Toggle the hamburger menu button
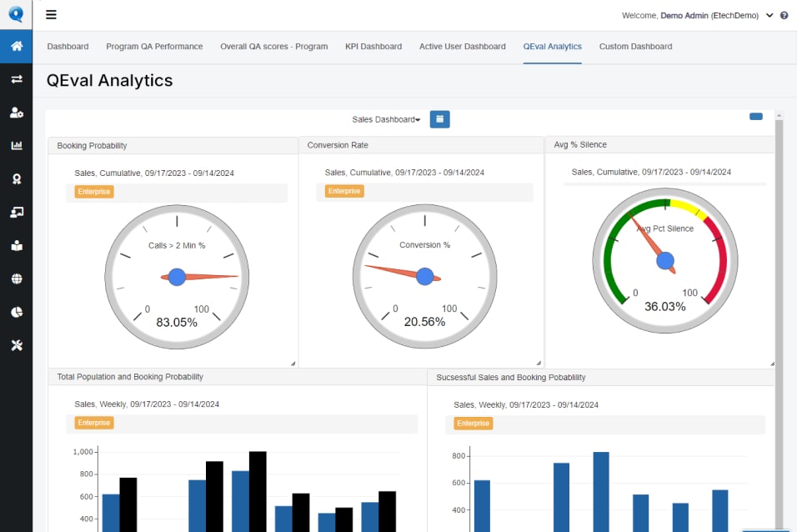Image resolution: width=797 pixels, height=532 pixels. point(52,15)
